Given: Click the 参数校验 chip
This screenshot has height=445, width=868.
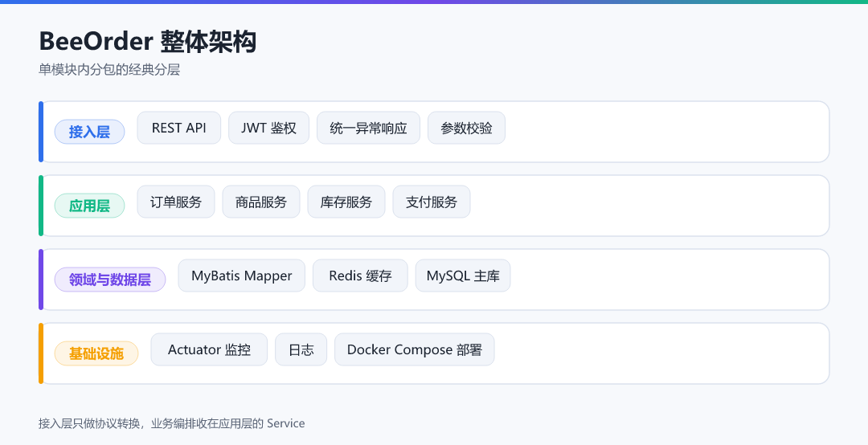Looking at the screenshot, I should tap(466, 128).
